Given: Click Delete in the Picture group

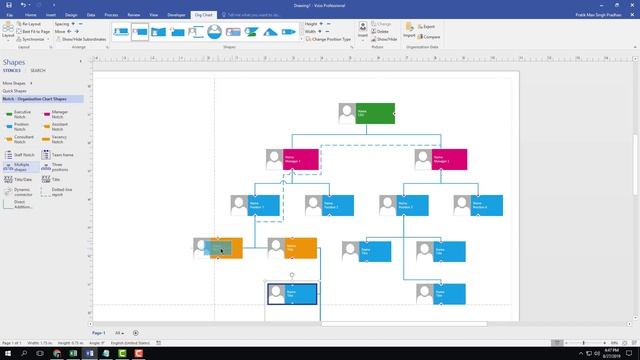Looking at the screenshot, I should click(x=380, y=31).
